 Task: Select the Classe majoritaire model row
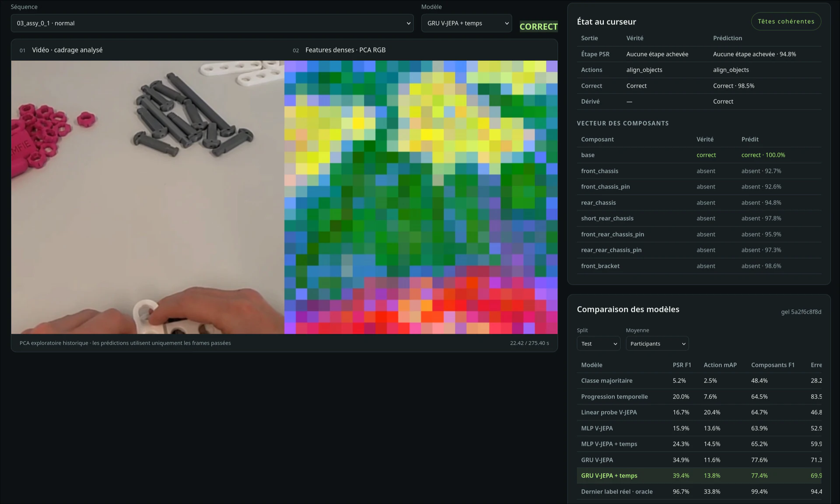tap(699, 381)
